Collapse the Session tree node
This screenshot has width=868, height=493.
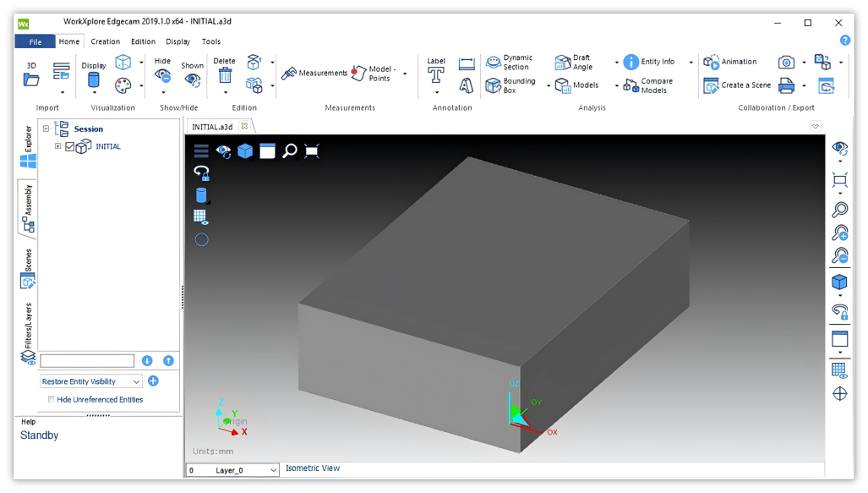(x=46, y=129)
